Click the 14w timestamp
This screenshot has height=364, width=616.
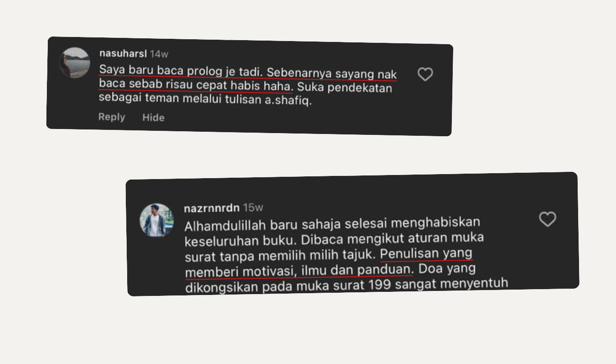(159, 54)
